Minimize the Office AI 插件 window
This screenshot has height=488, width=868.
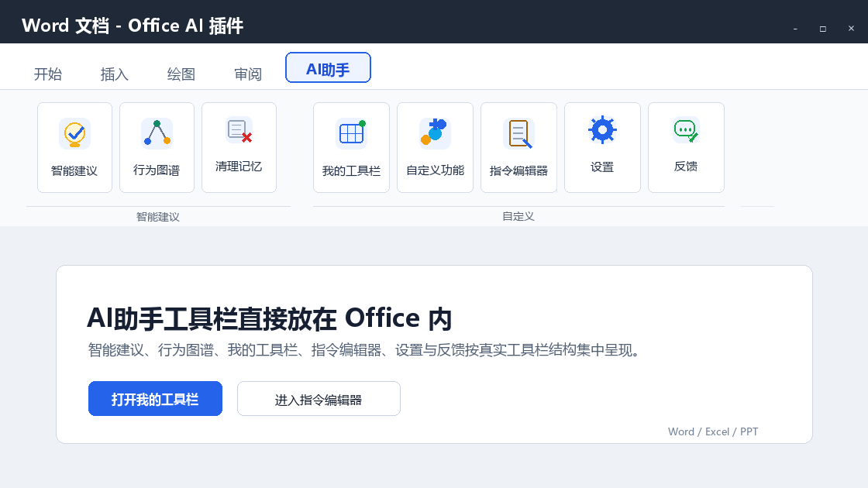[x=795, y=28]
